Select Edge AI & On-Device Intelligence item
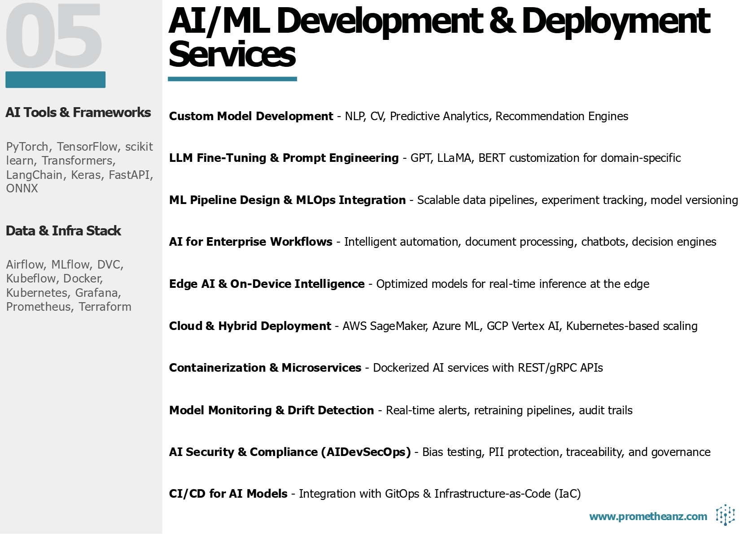The width and height of the screenshot is (756, 534). (409, 284)
